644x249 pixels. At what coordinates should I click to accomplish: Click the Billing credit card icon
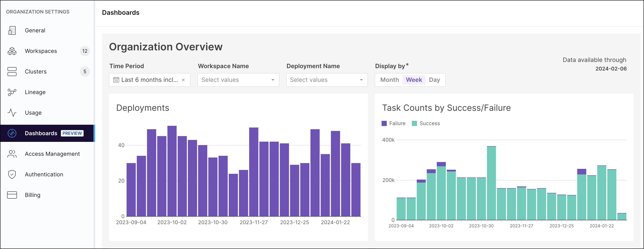click(12, 195)
